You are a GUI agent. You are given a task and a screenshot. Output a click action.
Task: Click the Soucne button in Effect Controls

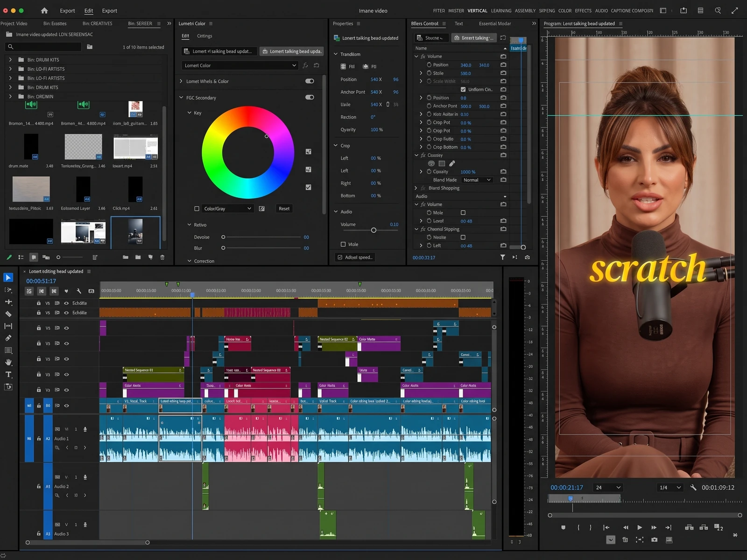click(x=432, y=38)
